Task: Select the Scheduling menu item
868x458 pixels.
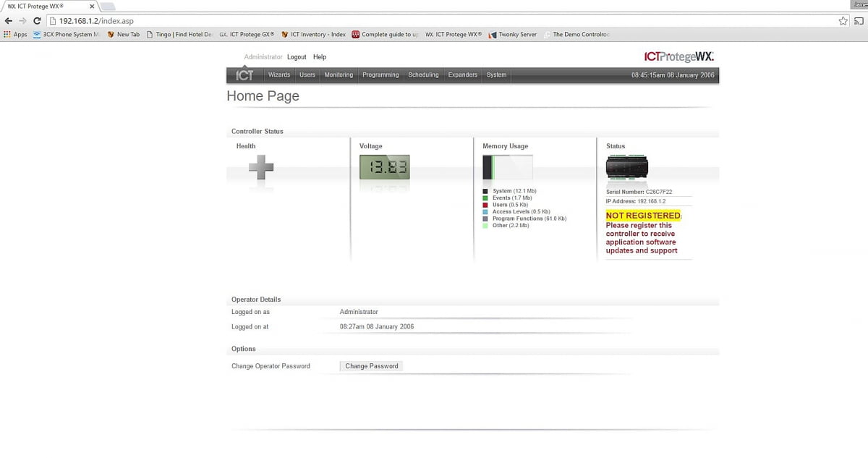Action: tap(423, 75)
